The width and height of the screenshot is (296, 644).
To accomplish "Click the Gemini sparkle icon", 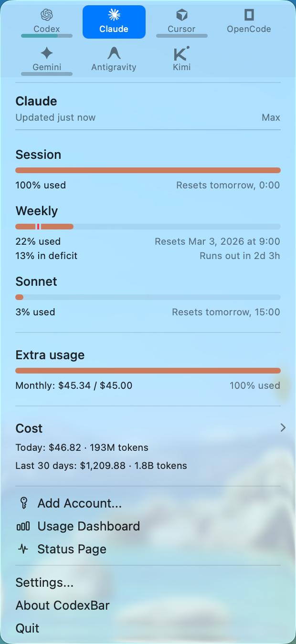I will click(47, 53).
